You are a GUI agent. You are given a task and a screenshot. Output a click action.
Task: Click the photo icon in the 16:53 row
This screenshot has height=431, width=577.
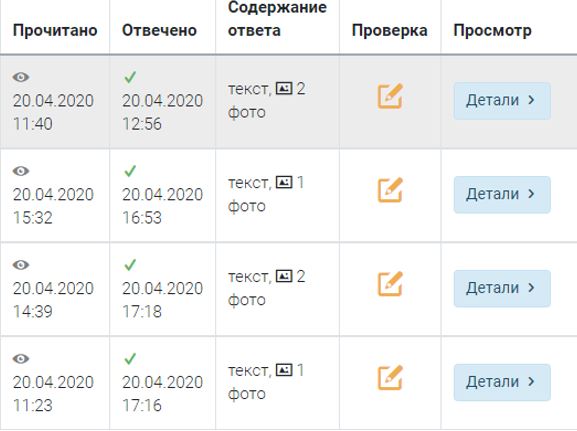tap(284, 182)
